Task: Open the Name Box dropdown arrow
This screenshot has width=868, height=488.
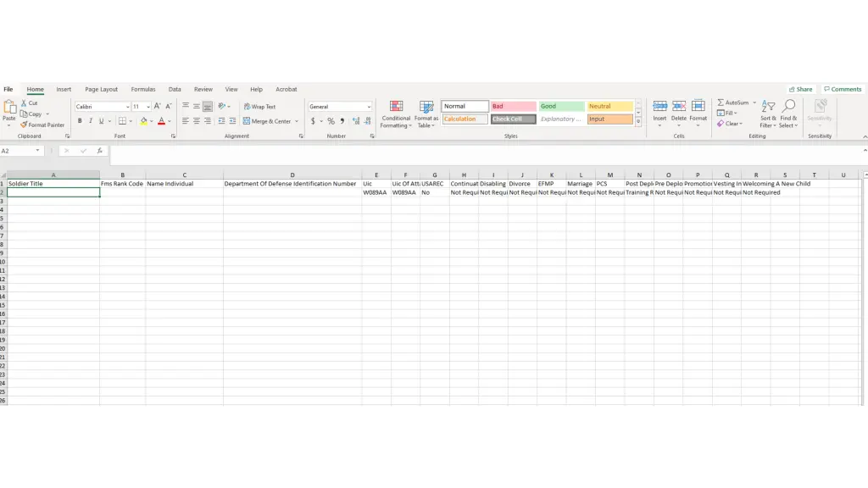Action: pos(37,151)
